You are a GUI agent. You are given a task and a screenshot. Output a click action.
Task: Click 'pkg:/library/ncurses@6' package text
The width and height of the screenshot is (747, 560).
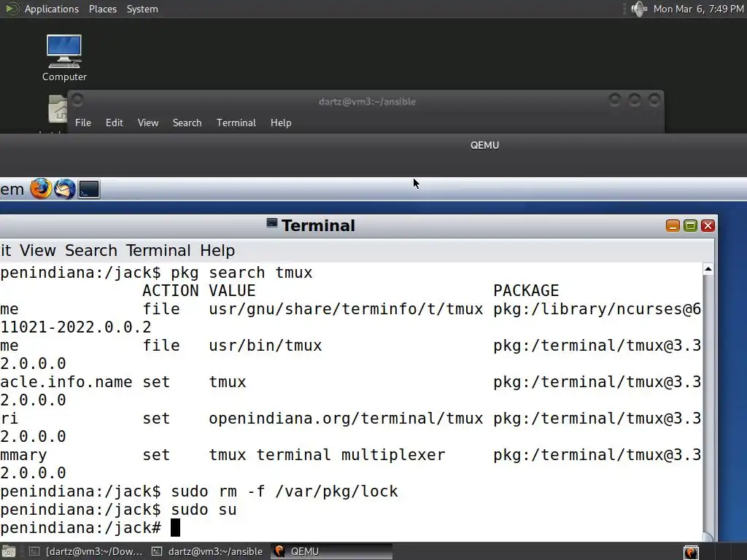click(x=597, y=309)
